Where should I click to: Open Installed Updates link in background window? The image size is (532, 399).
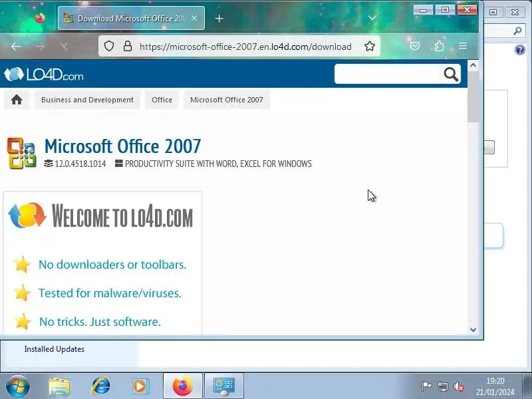[55, 349]
